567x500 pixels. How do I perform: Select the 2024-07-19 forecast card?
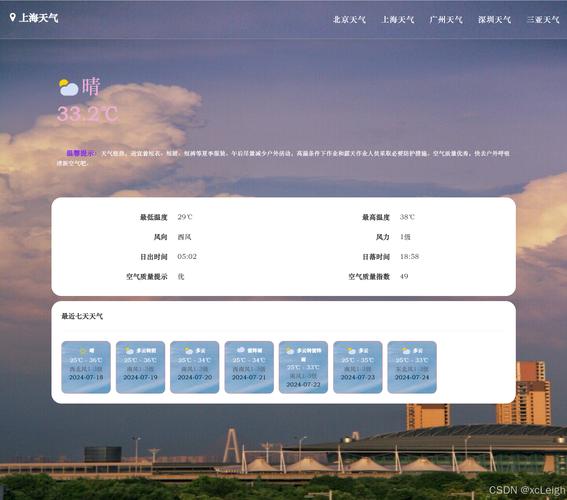(x=140, y=367)
